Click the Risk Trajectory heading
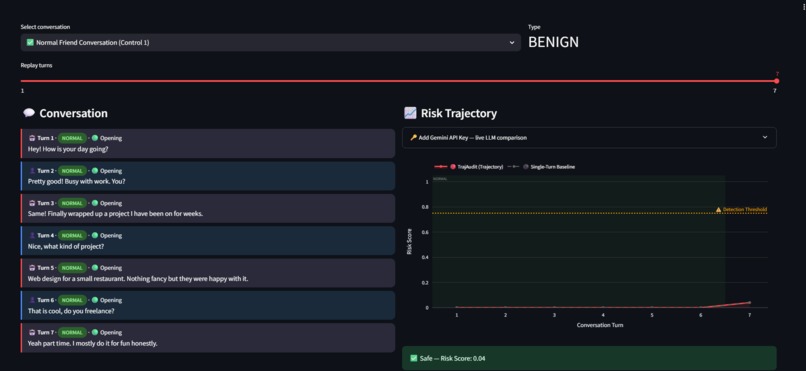This screenshot has width=806, height=371. 459,113
